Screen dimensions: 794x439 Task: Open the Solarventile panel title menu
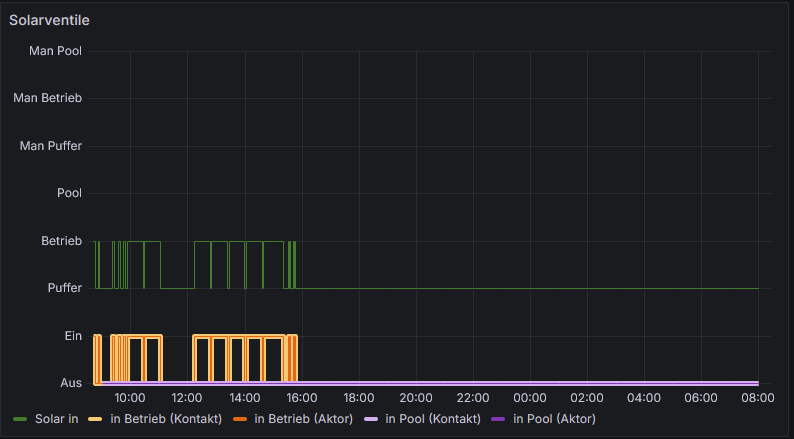49,20
